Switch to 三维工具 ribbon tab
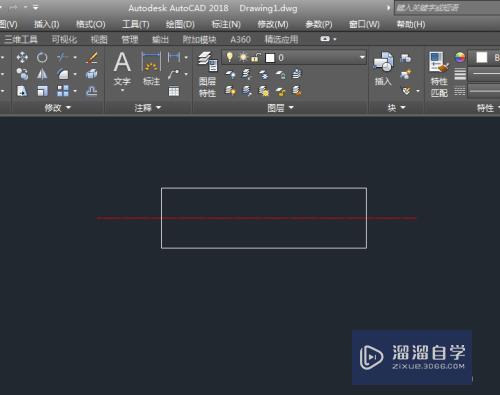 pos(21,39)
